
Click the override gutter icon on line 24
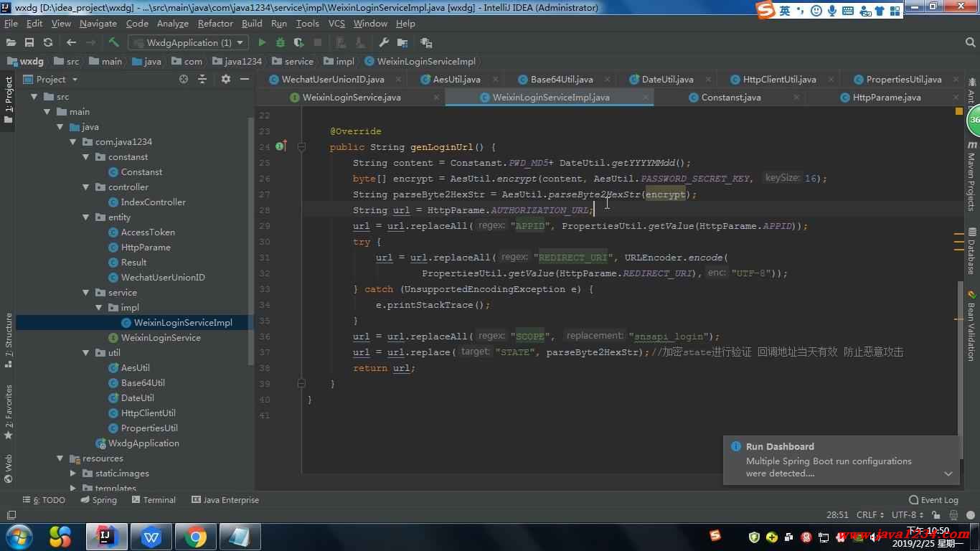pyautogui.click(x=281, y=146)
